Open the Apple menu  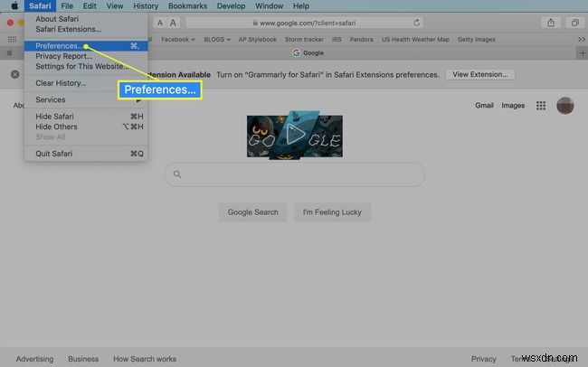[14, 6]
